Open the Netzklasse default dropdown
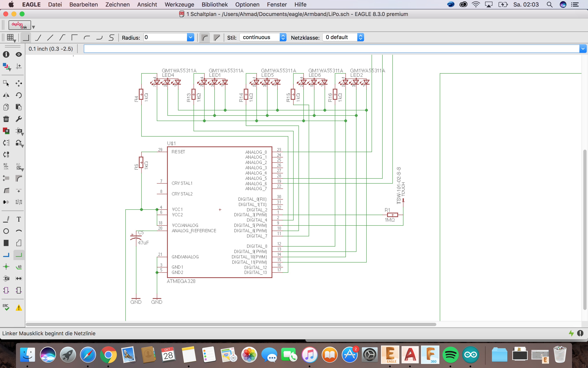 pos(343,37)
